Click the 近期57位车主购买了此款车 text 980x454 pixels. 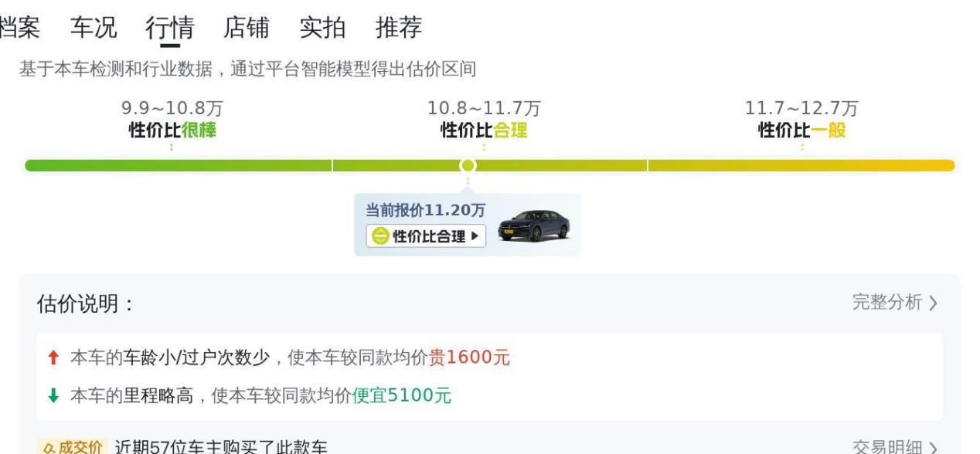(221, 447)
